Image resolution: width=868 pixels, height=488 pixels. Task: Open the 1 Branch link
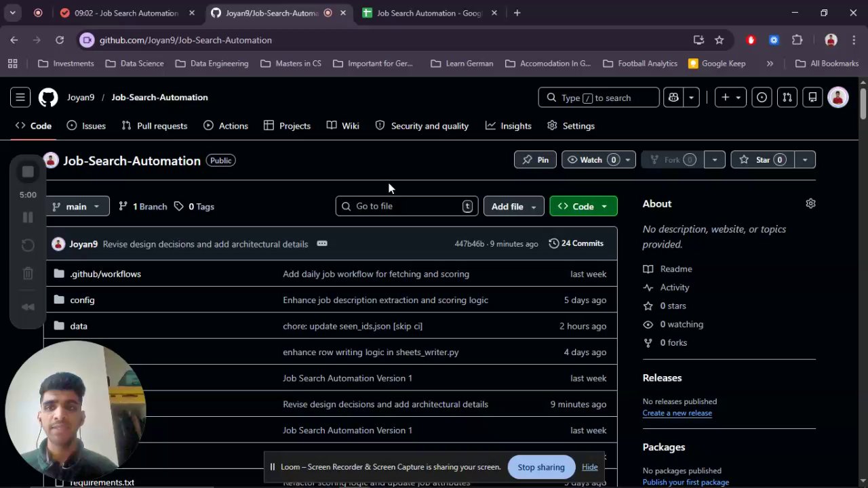coord(142,206)
